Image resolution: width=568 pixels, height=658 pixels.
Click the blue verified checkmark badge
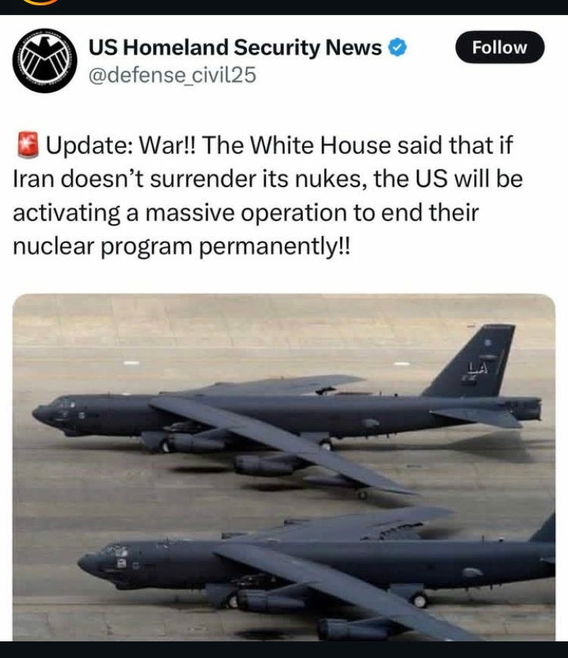(397, 47)
